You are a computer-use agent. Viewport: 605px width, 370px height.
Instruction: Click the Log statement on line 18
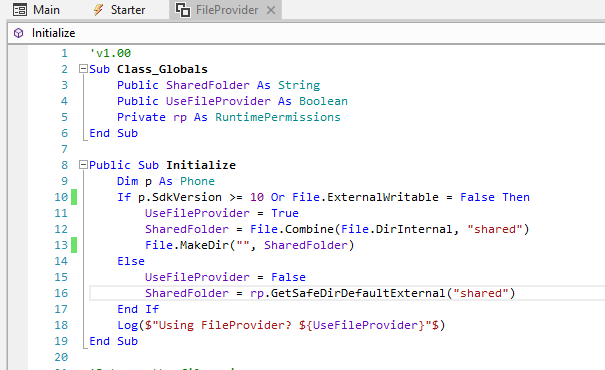[x=281, y=325]
